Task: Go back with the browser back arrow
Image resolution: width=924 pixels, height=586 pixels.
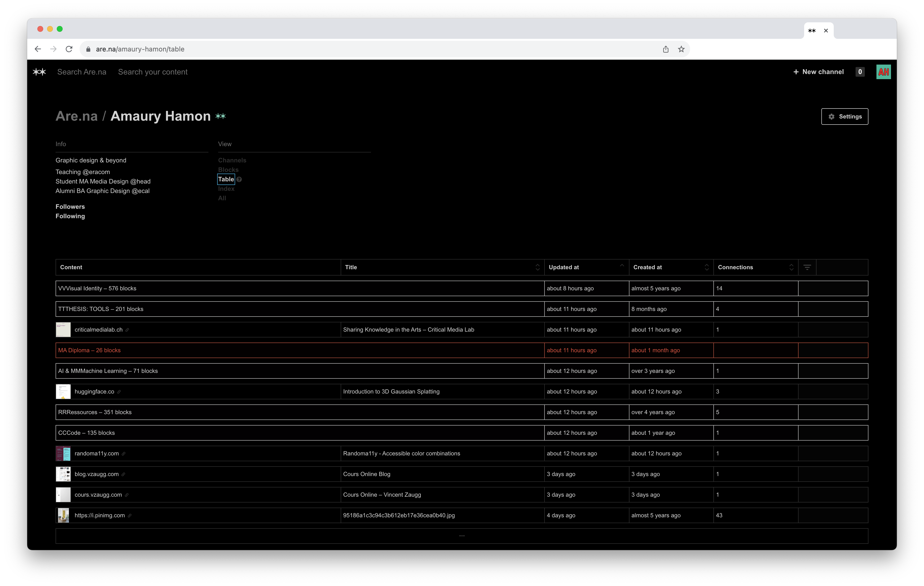Action: coord(38,49)
